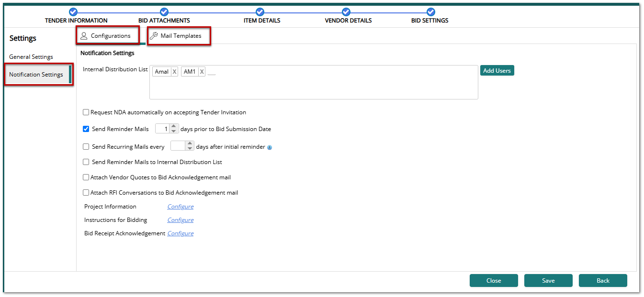Click the checkmark circle above Tender Information

coord(73,12)
